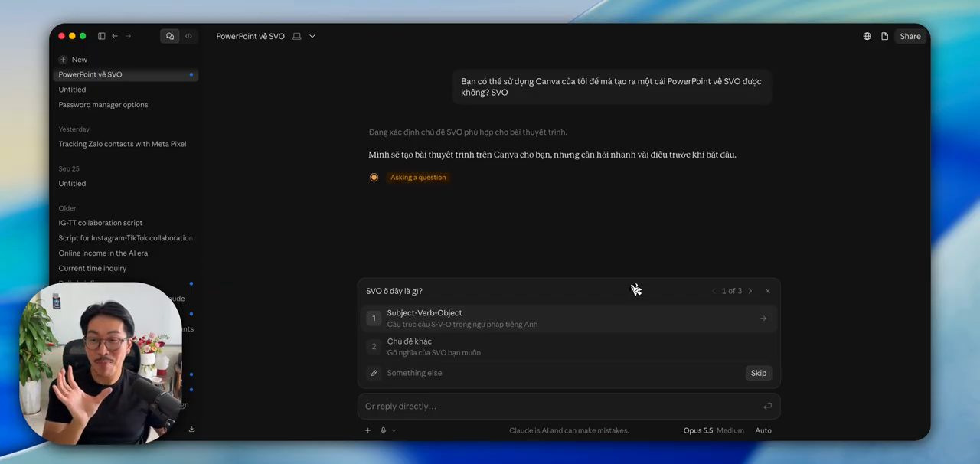Screen dimensions: 980x464
Task: Expand the PowerPoint về SVO title dropdown
Action: 312,36
